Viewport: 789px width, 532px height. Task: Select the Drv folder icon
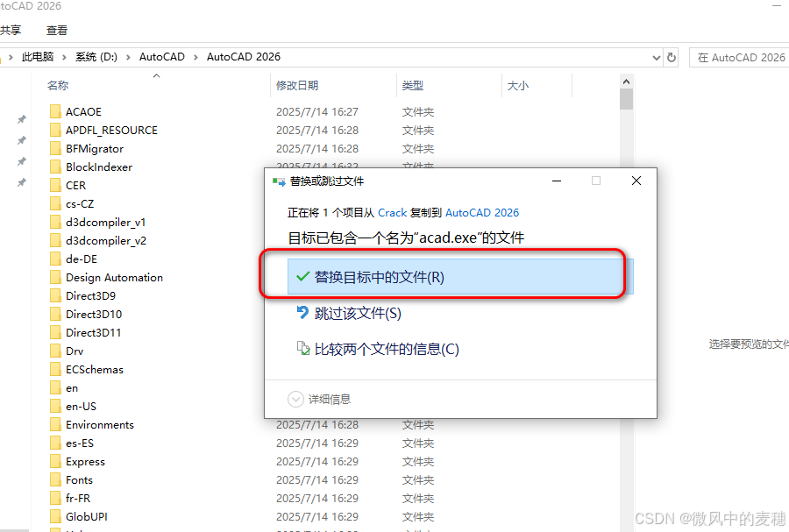[x=55, y=351]
